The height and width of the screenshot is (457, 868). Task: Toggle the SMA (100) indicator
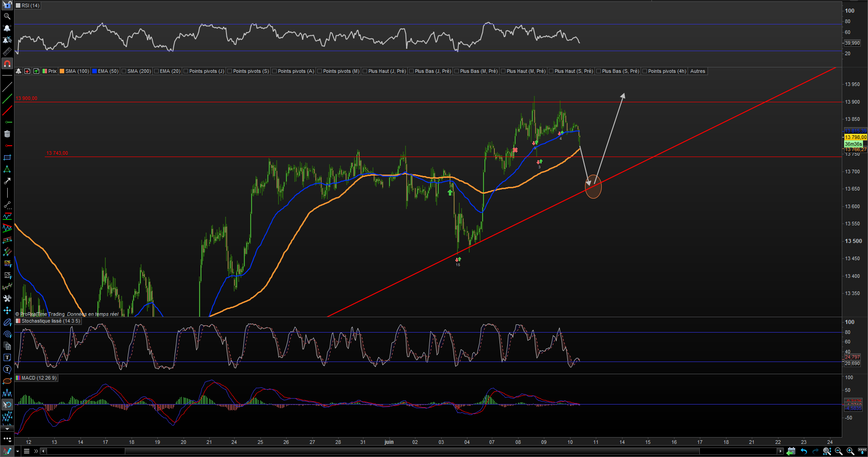point(62,71)
